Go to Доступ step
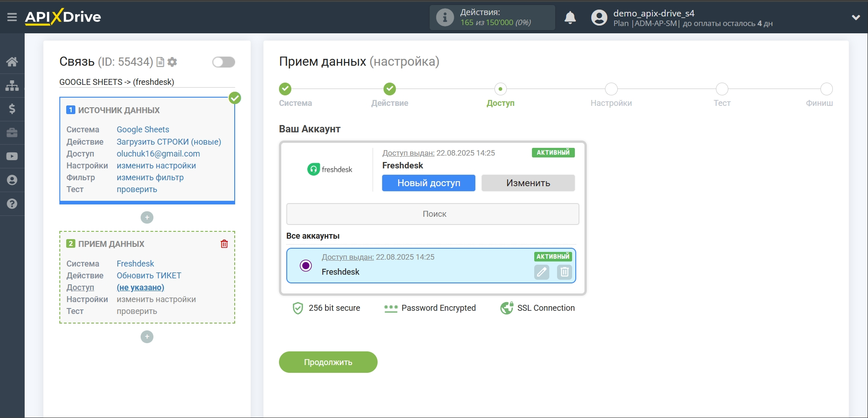Image resolution: width=868 pixels, height=418 pixels. point(500,89)
